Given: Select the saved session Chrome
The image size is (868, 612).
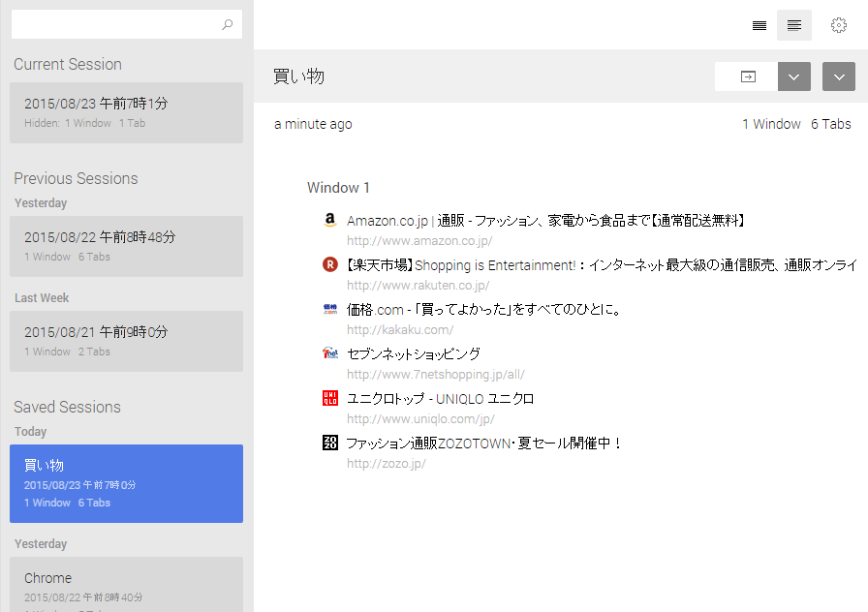Looking at the screenshot, I should tap(126, 584).
